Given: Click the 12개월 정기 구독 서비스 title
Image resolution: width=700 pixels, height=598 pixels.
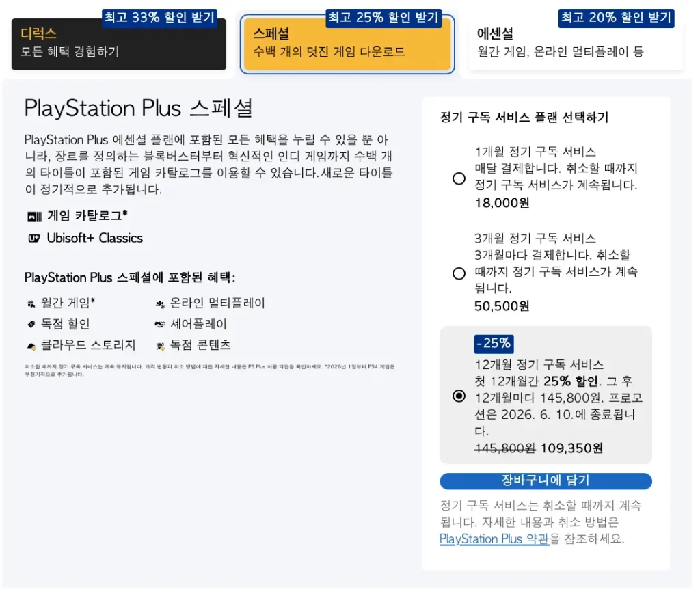Looking at the screenshot, I should [x=539, y=364].
